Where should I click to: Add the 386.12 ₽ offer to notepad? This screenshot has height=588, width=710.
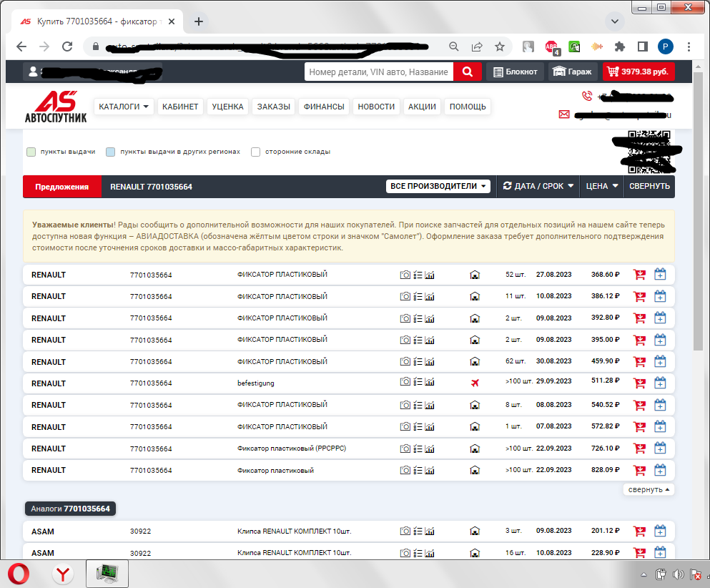click(x=660, y=296)
